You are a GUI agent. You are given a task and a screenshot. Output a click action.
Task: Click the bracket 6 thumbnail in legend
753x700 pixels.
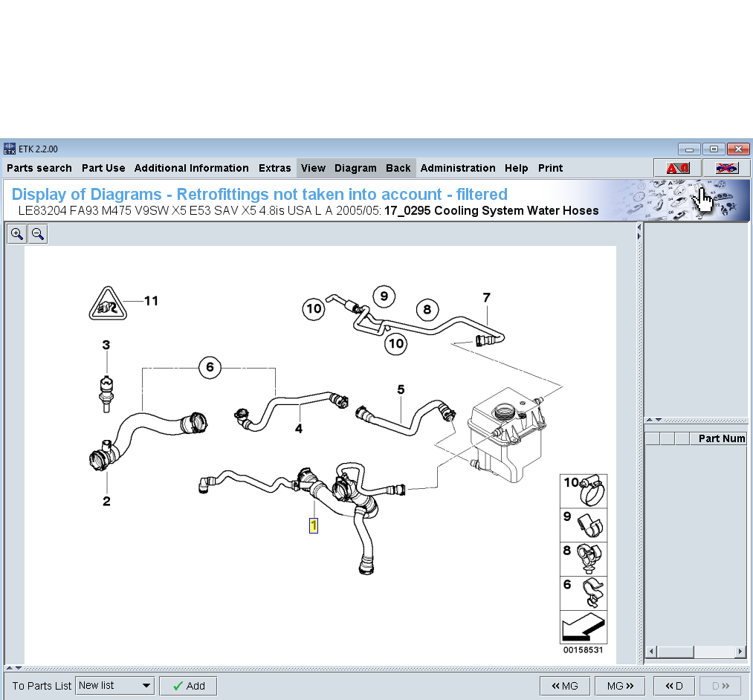pyautogui.click(x=584, y=593)
